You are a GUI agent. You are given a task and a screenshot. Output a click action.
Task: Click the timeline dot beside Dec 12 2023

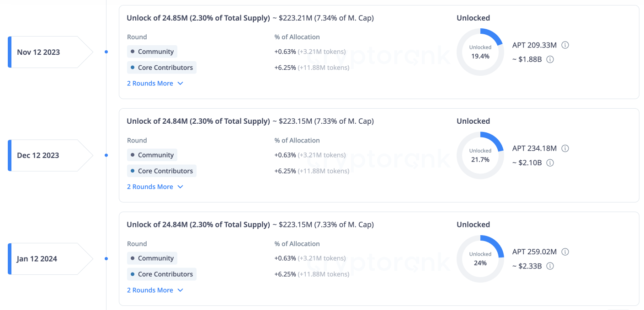pyautogui.click(x=106, y=155)
